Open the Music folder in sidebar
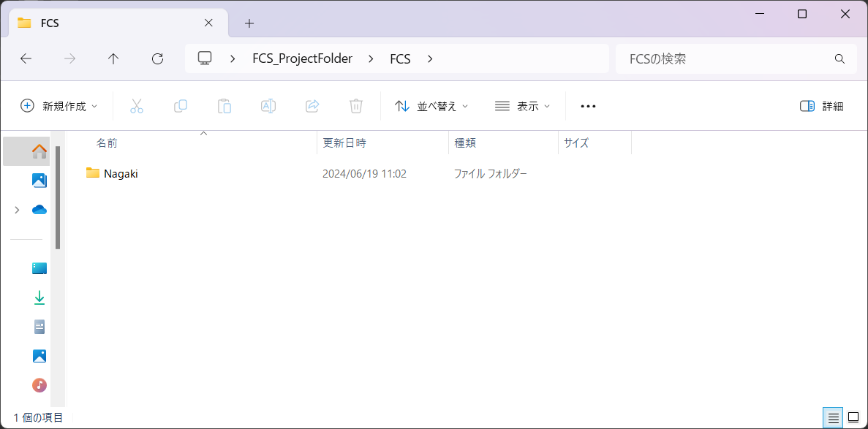 (39, 384)
